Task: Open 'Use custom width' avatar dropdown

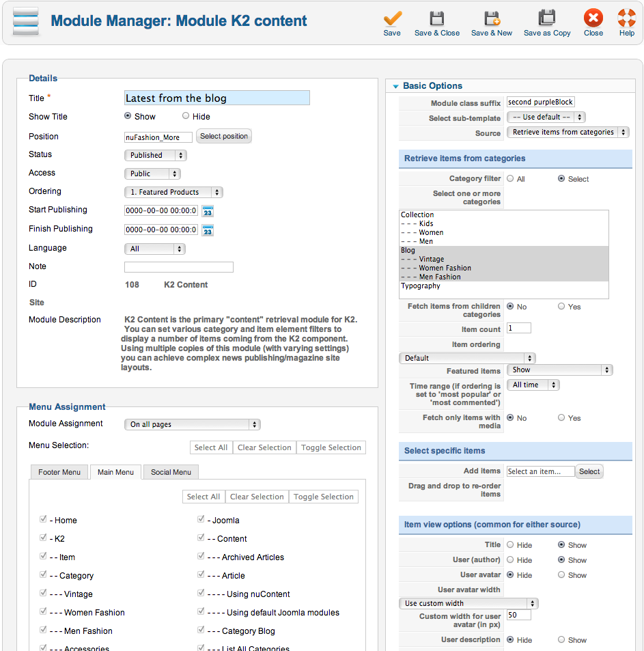Action: click(x=468, y=603)
